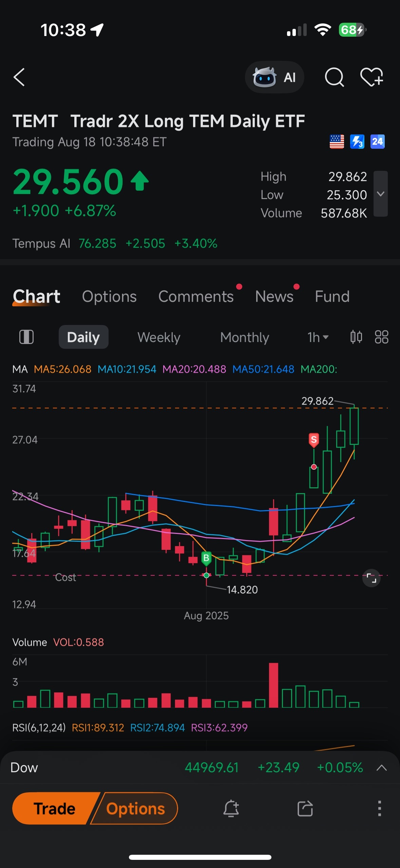Tap the MA50:21.648 indicator value
This screenshot has width=400, height=868.
263,369
